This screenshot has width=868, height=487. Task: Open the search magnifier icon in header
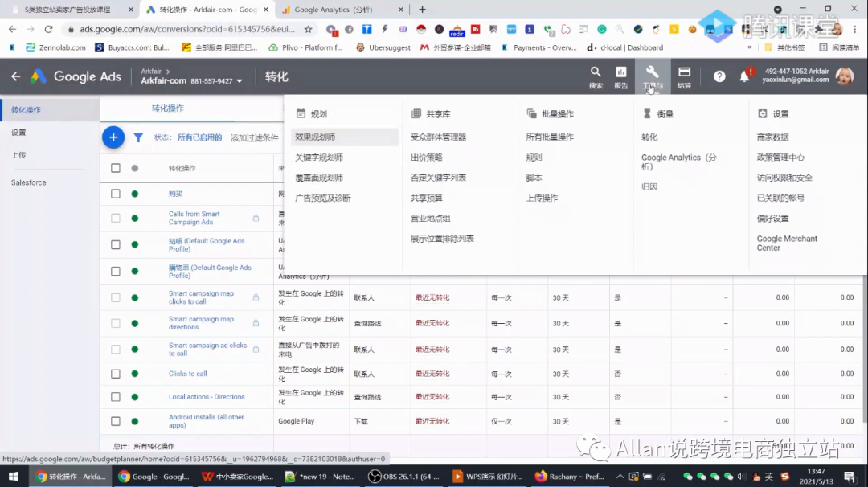596,73
